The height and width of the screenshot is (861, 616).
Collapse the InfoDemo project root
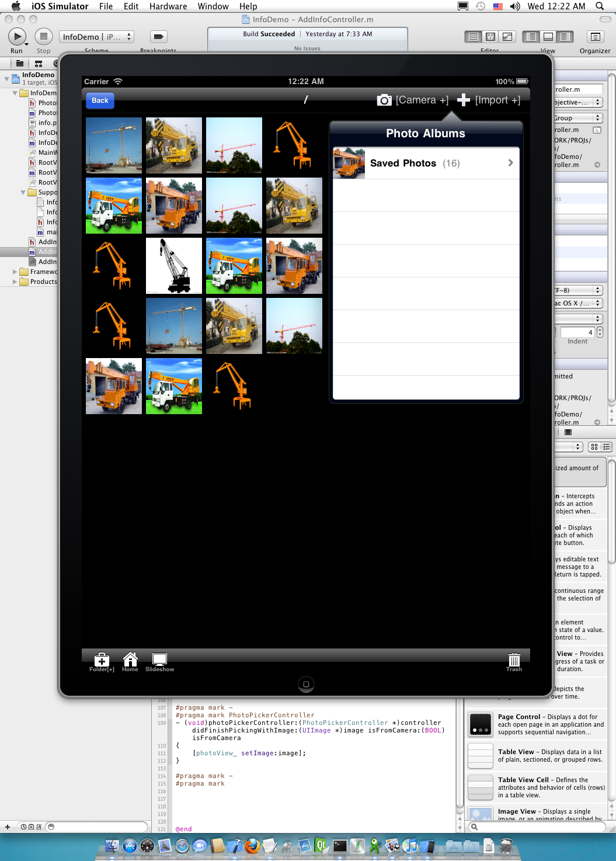click(6, 79)
